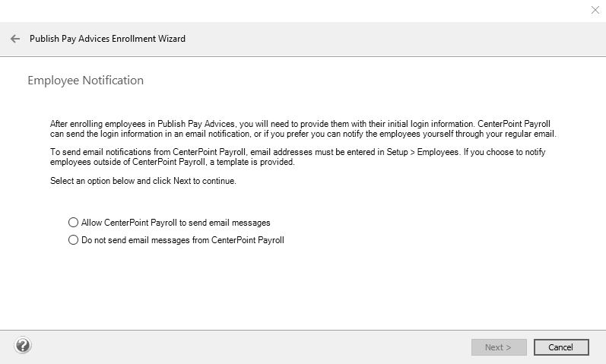Click the 'Select an option below' instruction line
The image size is (606, 364).
pos(143,181)
